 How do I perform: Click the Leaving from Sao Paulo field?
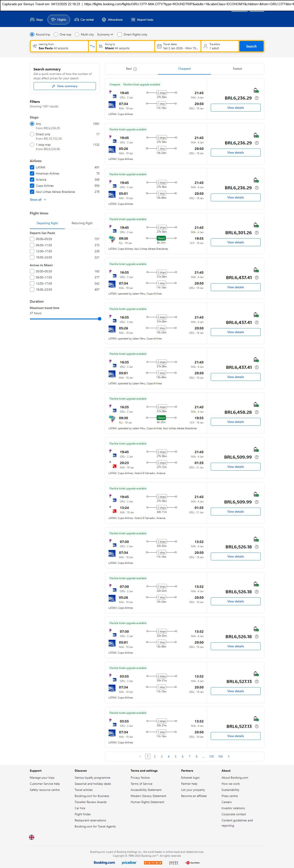59,46
